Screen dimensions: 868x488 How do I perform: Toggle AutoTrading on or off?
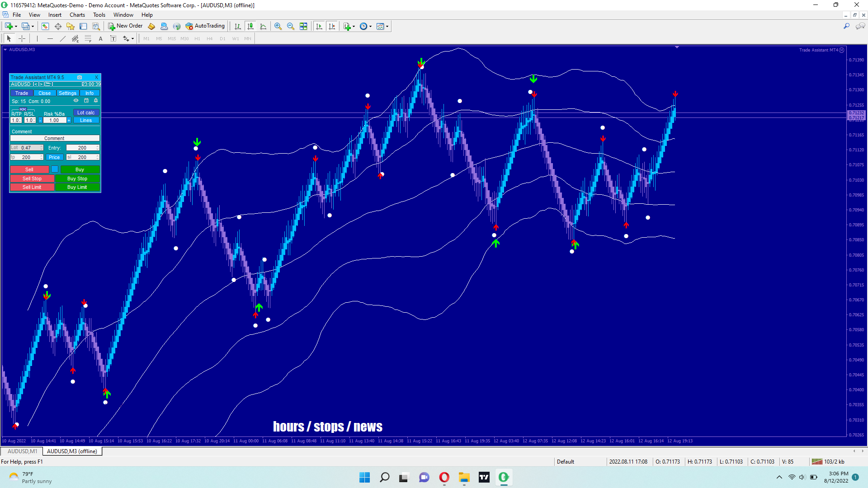(x=205, y=26)
